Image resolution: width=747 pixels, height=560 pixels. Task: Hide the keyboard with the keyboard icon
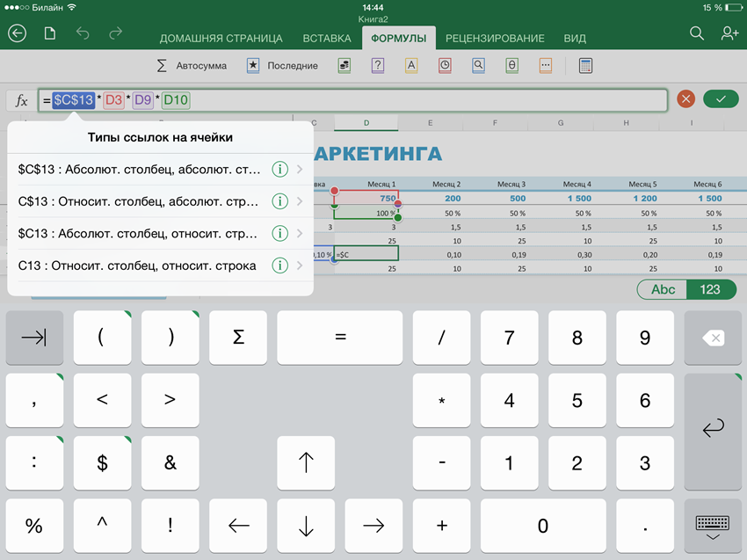(713, 527)
